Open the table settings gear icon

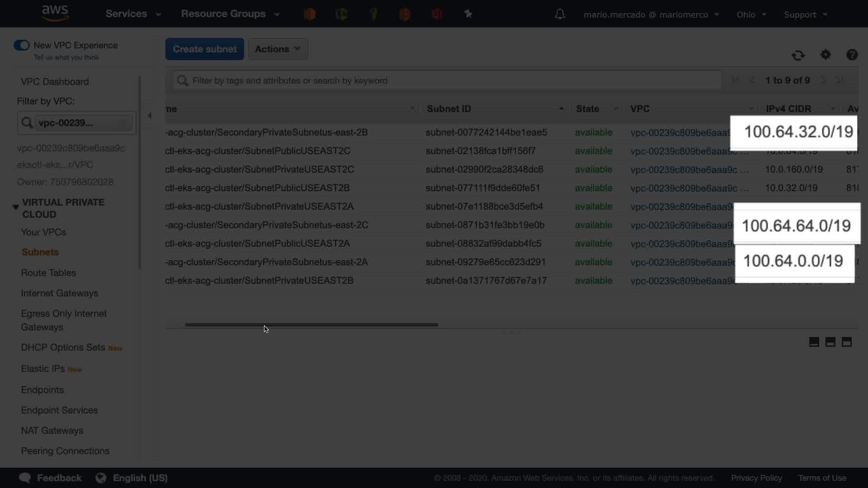tap(826, 55)
